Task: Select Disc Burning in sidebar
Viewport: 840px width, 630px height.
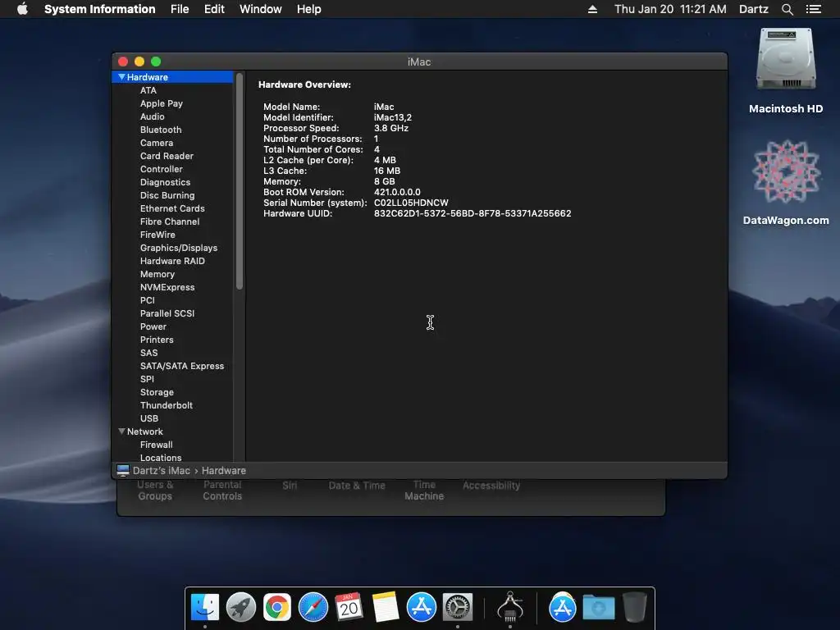Action: 167,195
